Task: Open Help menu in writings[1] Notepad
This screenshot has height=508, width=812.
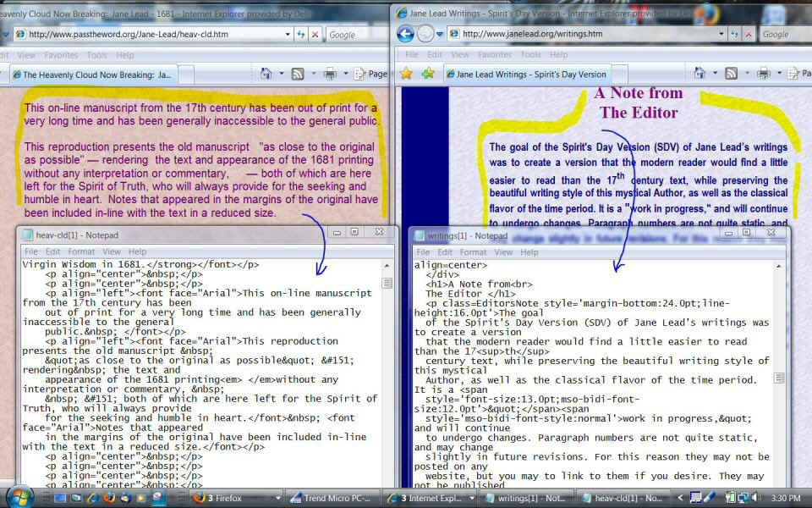Action: click(x=529, y=252)
